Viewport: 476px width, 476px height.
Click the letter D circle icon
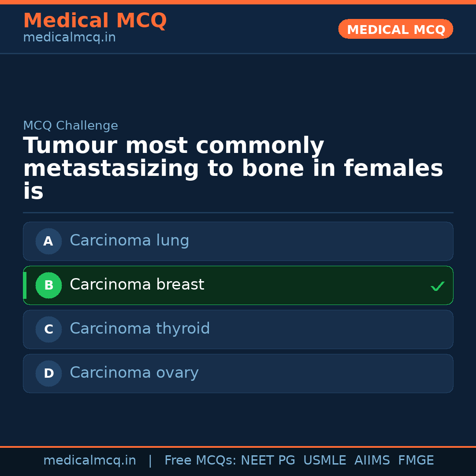point(48,373)
